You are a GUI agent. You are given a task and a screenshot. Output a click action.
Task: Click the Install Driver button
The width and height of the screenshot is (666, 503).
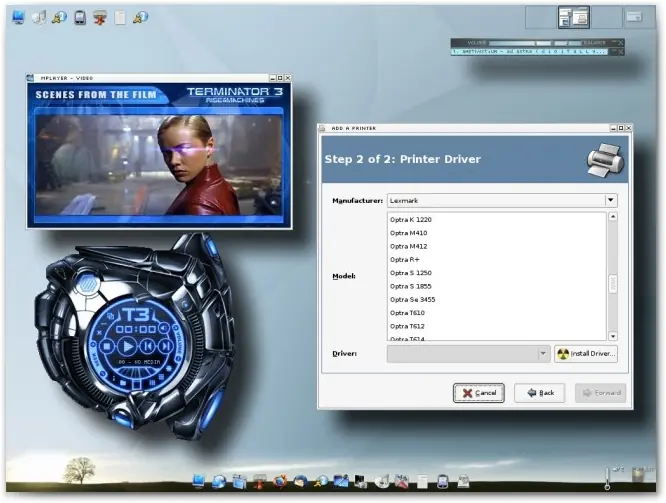tap(586, 353)
